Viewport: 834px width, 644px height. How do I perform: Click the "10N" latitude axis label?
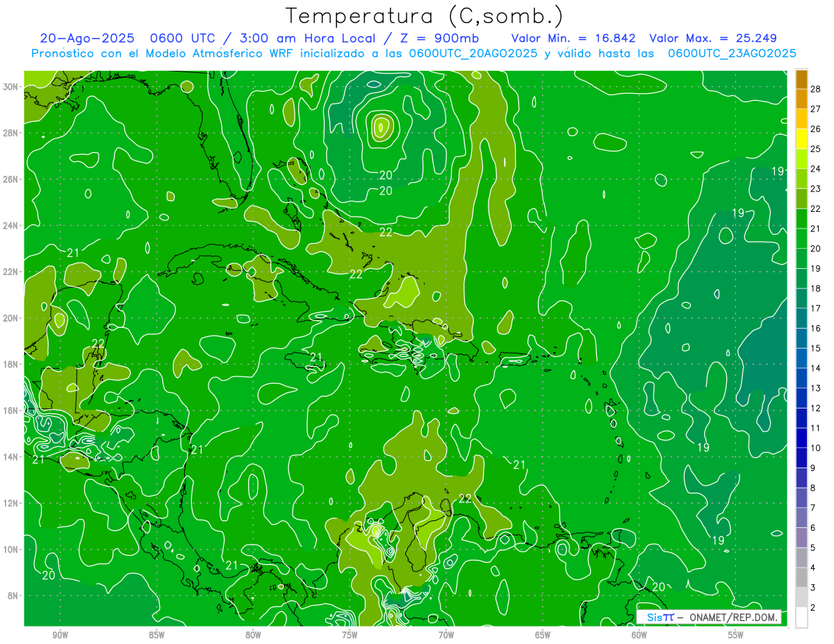pos(10,550)
